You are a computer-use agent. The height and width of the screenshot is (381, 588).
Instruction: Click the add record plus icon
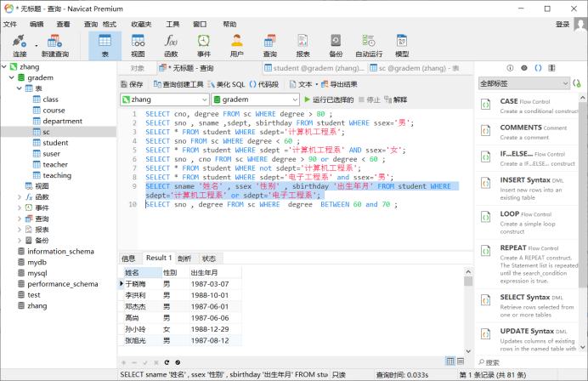click(x=124, y=362)
